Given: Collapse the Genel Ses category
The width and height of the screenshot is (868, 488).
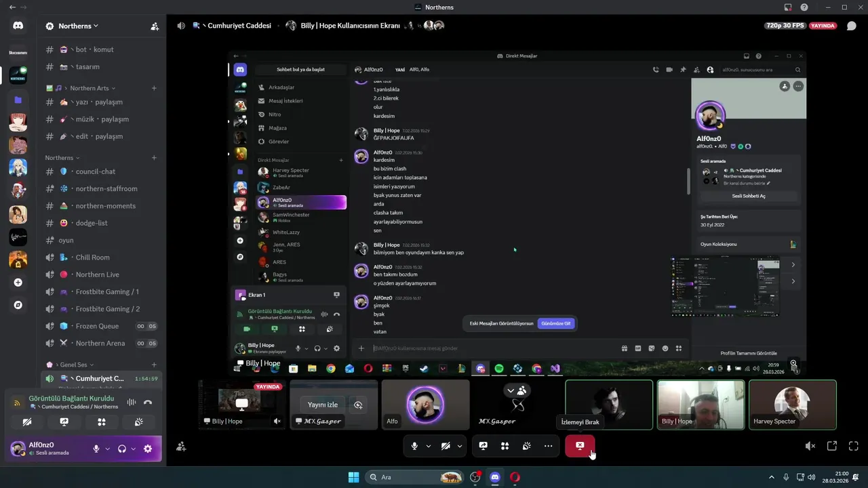Looking at the screenshot, I should 70,365.
